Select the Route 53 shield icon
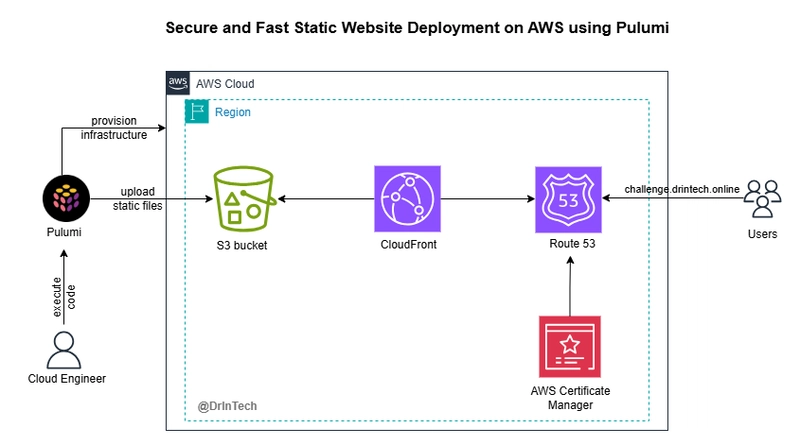 (x=568, y=200)
